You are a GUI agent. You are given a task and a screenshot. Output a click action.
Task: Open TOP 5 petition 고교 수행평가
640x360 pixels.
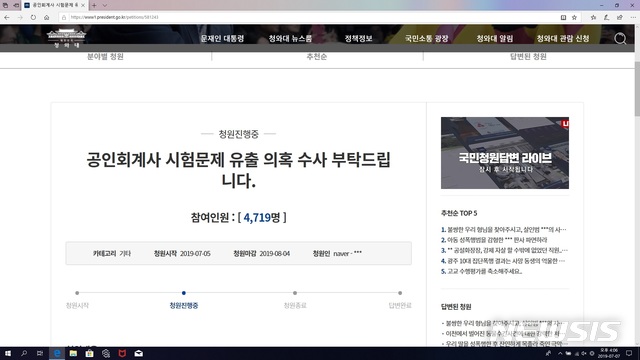click(481, 271)
